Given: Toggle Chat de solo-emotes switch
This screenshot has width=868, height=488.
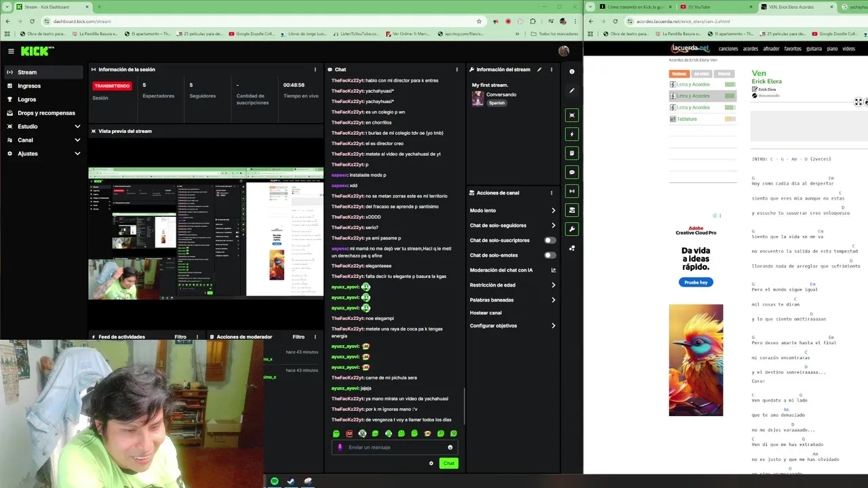Looking at the screenshot, I should [549, 255].
